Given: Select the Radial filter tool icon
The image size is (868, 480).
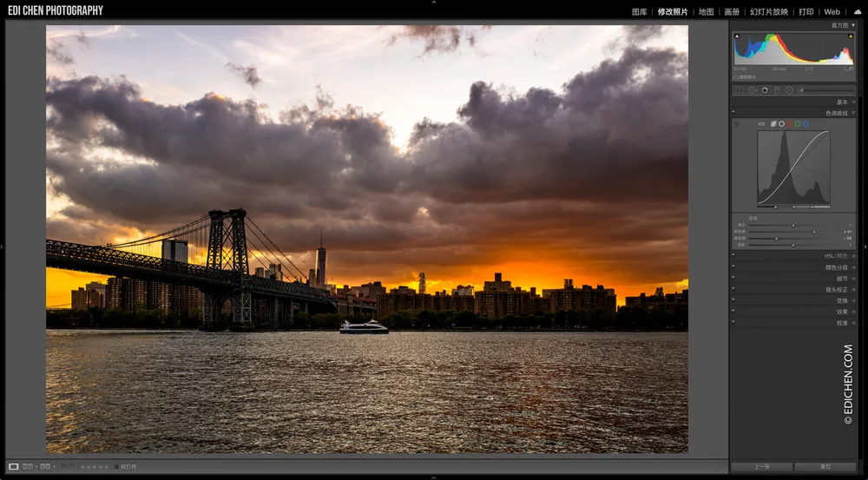Looking at the screenshot, I should click(x=789, y=90).
